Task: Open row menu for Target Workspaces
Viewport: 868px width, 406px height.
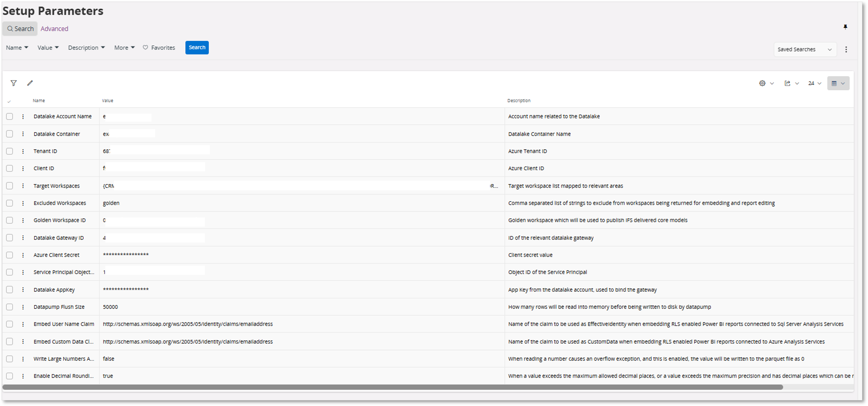Action: tap(23, 186)
